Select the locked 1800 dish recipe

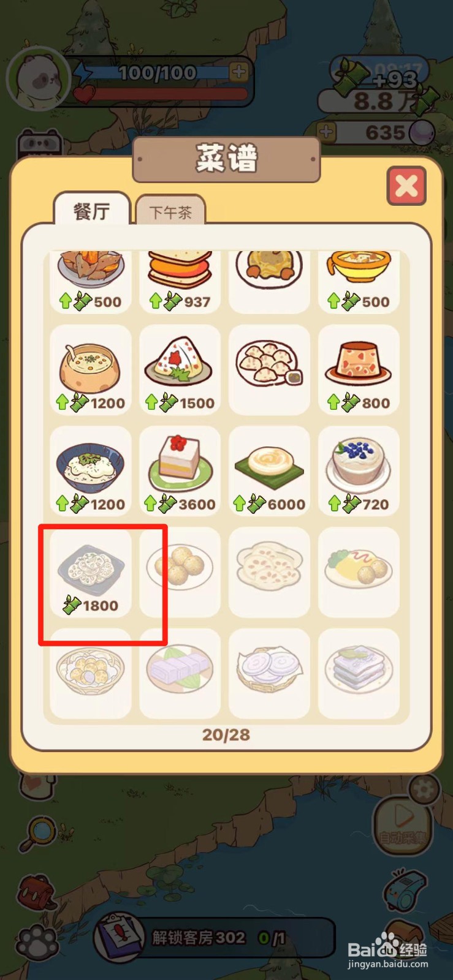point(91,573)
